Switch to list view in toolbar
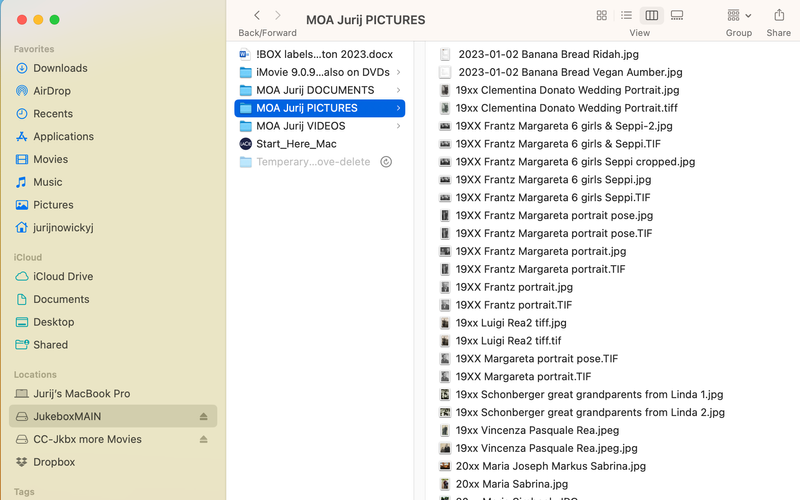800x500 pixels. [x=626, y=15]
